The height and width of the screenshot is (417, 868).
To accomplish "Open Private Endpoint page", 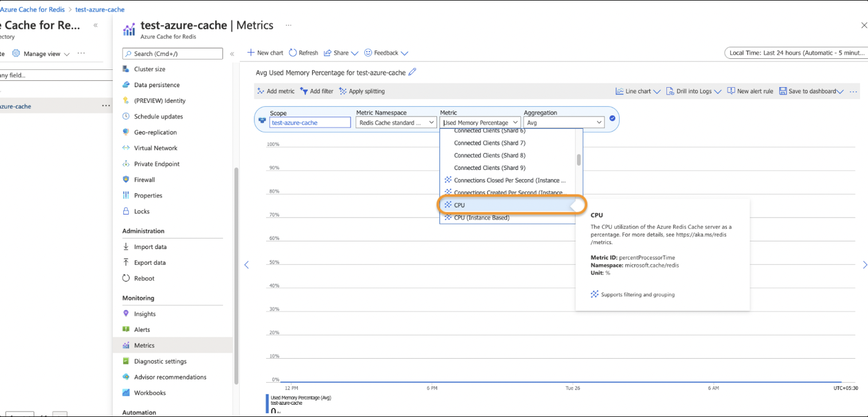I will click(157, 164).
